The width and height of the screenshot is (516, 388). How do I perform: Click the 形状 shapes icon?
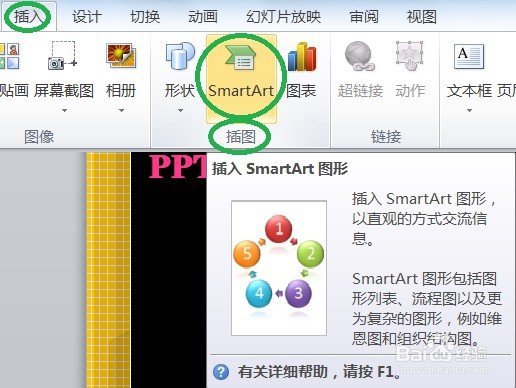point(180,56)
